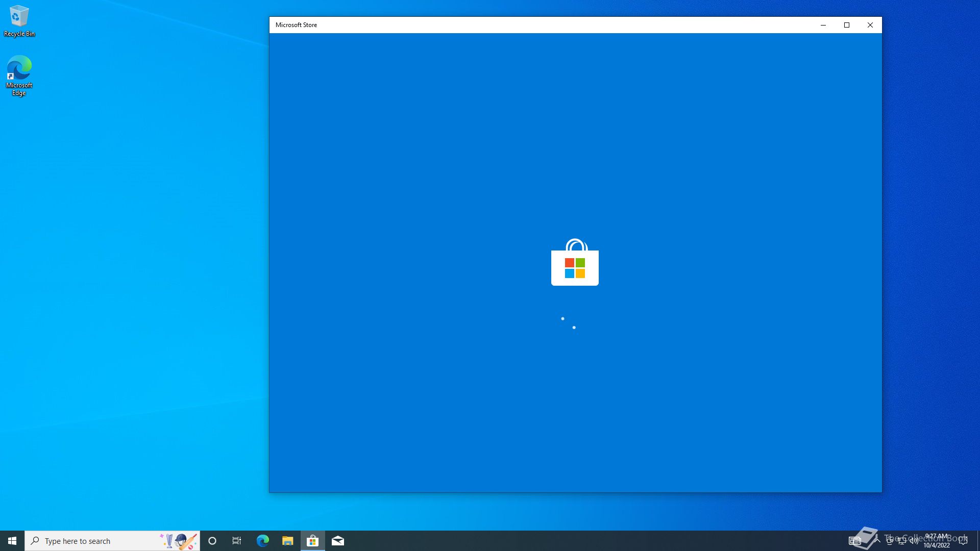Open the clock showing 10/4/2022
Screen dimensions: 980x551
[937, 541]
